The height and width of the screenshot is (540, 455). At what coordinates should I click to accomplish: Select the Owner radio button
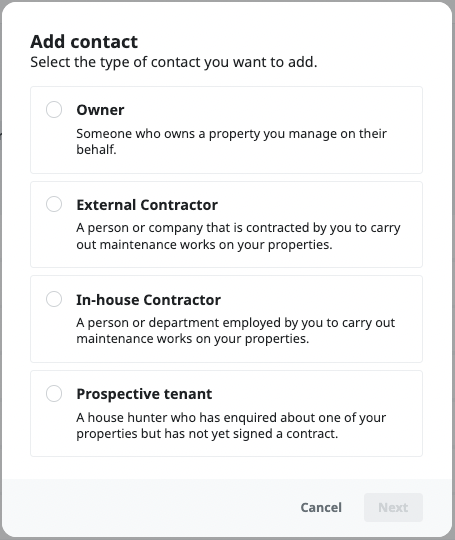[54, 110]
